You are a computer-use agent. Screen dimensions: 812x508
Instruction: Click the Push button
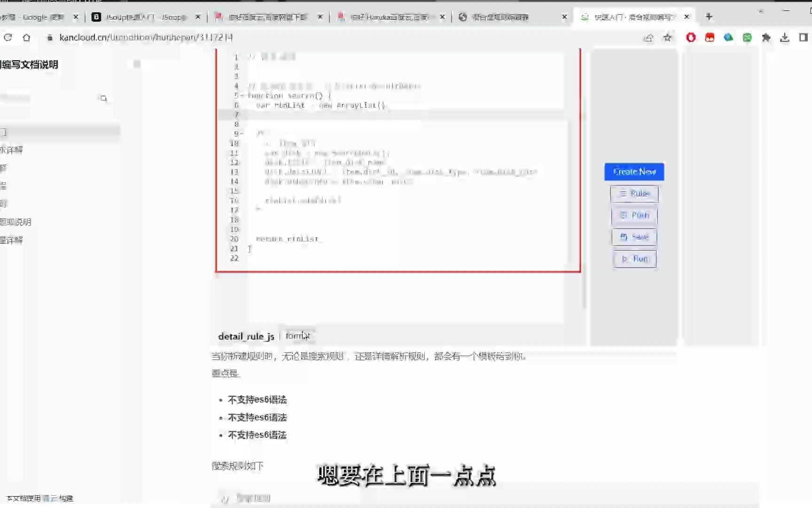tap(634, 215)
